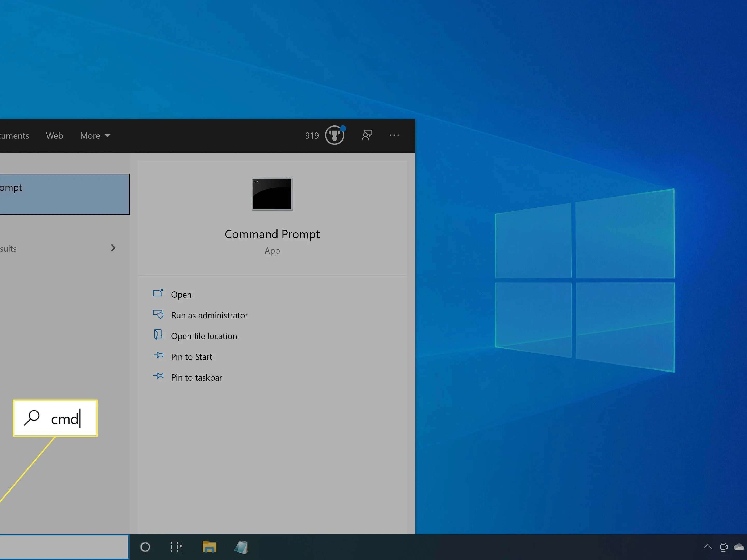Show hidden icons in the system tray

click(708, 547)
